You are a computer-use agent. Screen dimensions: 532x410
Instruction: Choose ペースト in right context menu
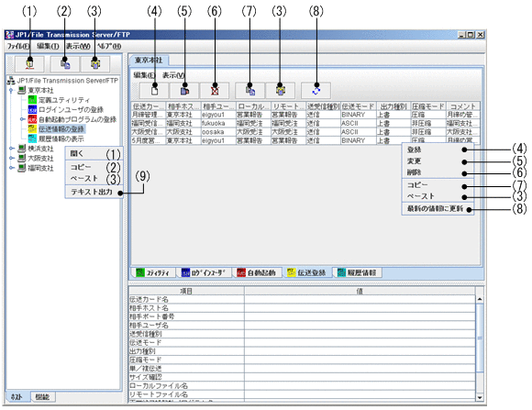(438, 196)
